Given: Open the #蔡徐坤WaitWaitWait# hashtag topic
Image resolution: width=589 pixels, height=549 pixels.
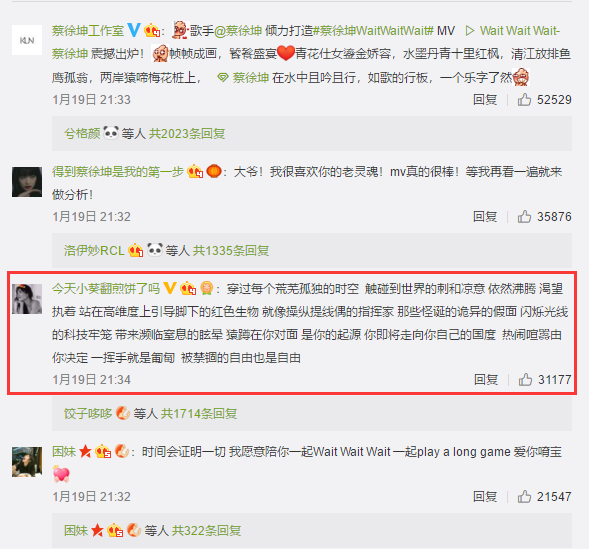Looking at the screenshot, I should [373, 30].
